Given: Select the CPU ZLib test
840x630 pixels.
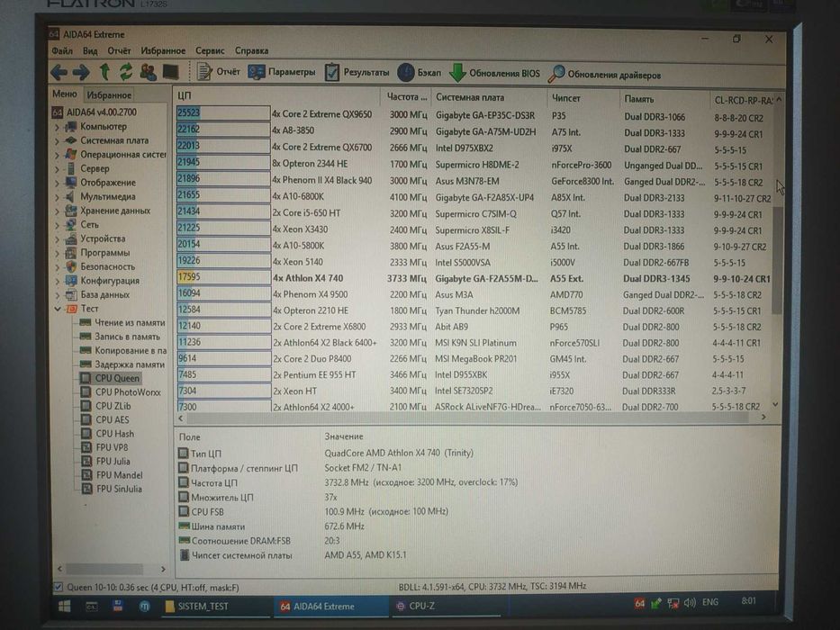Looking at the screenshot, I should click(x=113, y=406).
